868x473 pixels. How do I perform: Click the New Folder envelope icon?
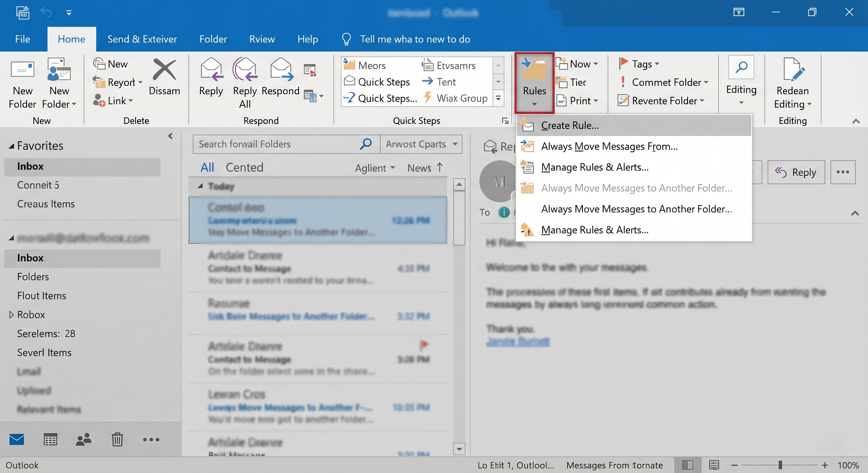[22, 70]
